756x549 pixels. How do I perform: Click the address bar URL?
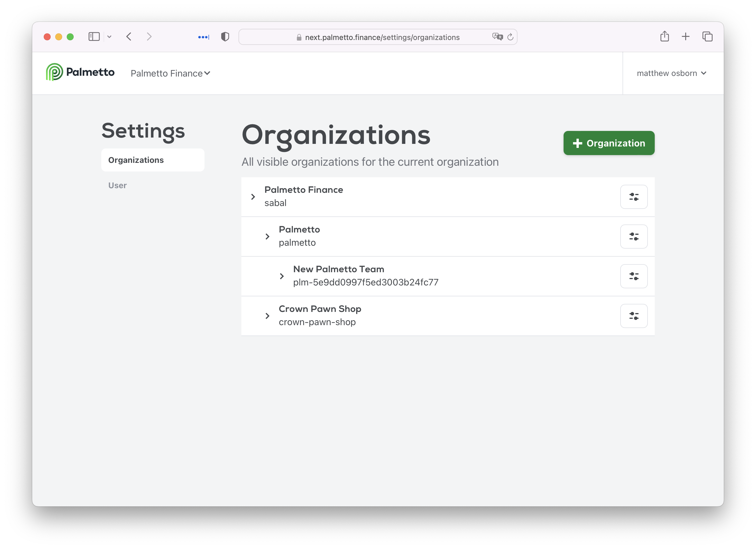[x=382, y=37]
